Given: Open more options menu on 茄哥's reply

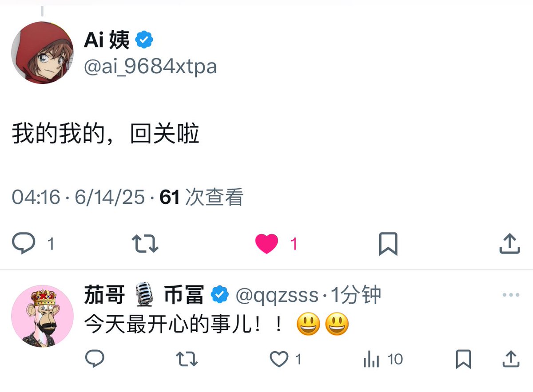Looking at the screenshot, I should (x=511, y=295).
